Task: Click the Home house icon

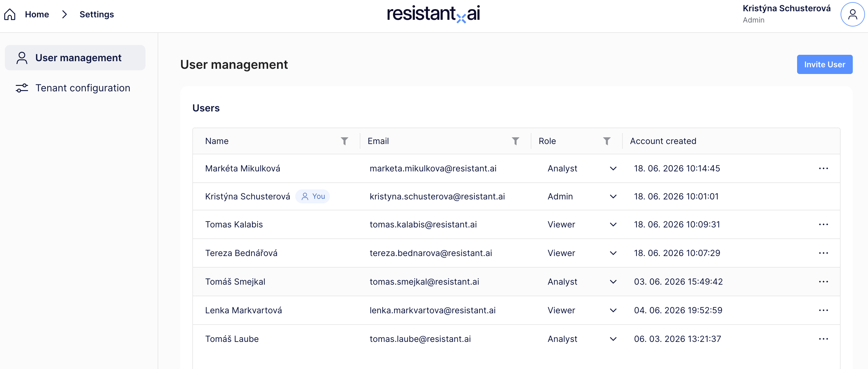Action: [x=10, y=15]
